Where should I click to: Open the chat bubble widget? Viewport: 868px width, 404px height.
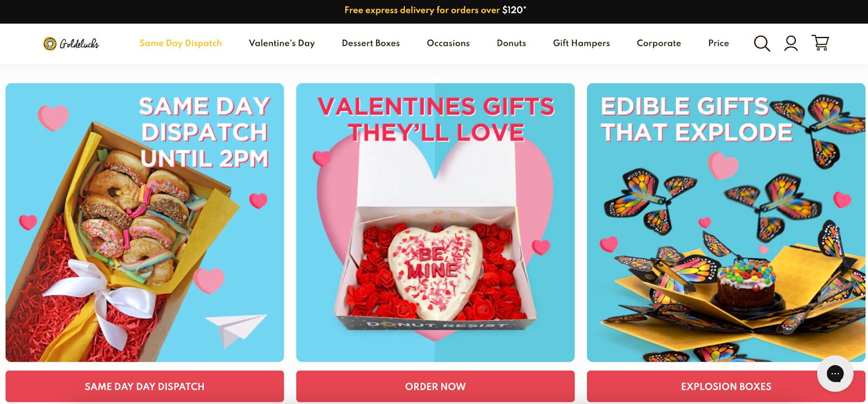[x=835, y=374]
